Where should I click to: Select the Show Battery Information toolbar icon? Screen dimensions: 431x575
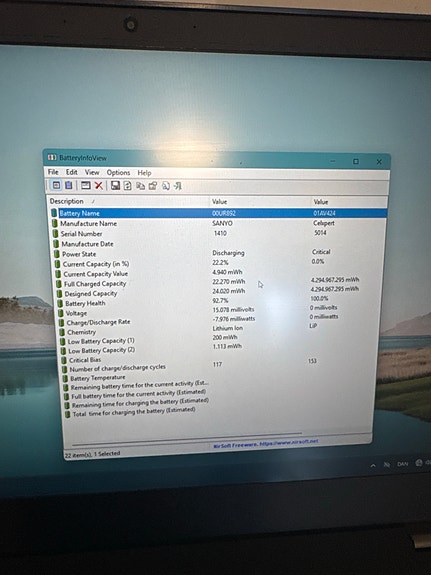56,185
